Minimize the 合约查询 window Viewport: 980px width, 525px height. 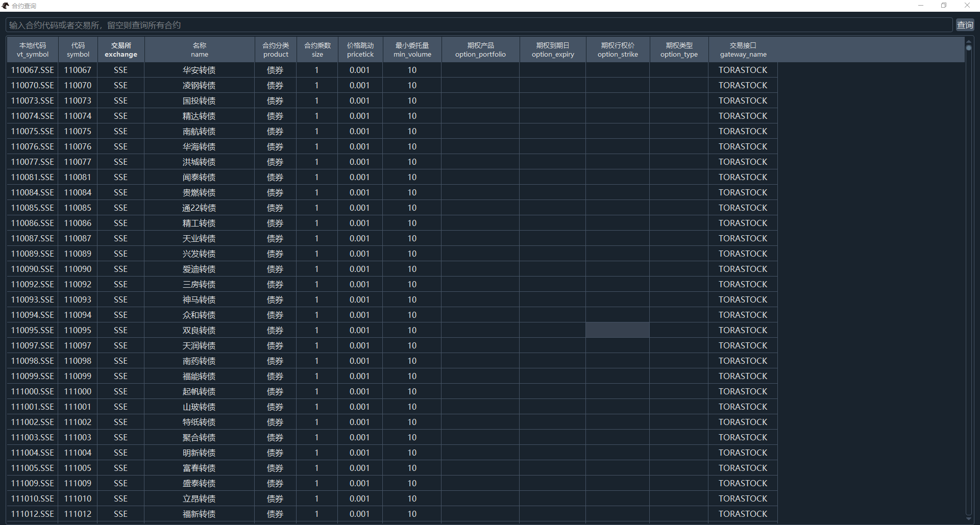coord(921,6)
